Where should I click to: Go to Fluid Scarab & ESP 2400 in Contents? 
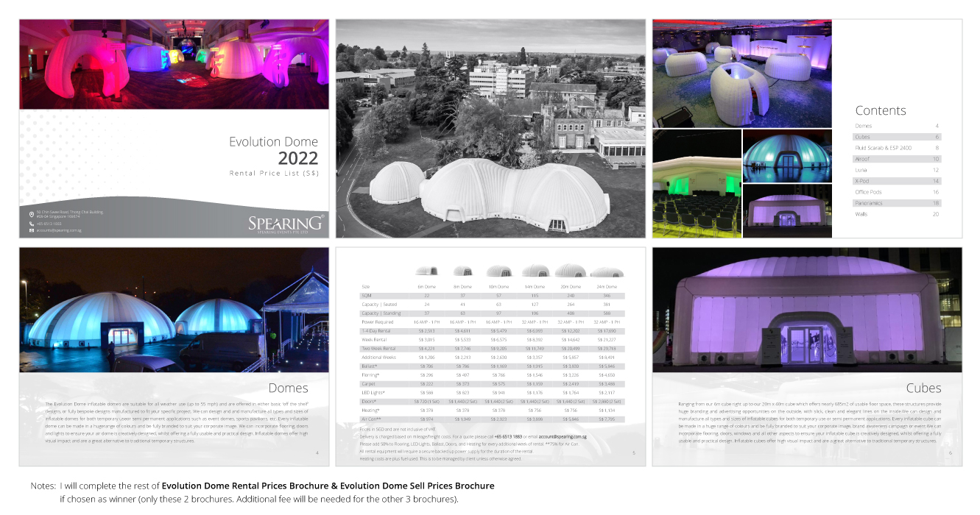(x=883, y=148)
